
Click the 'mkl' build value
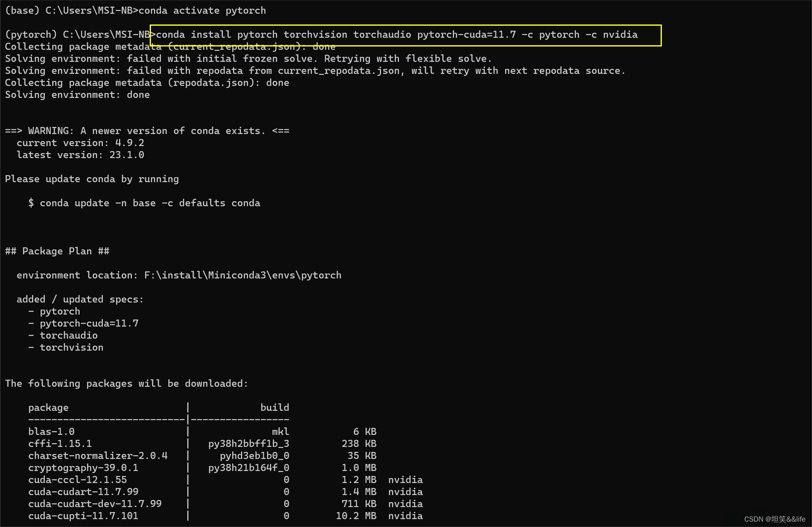click(281, 432)
